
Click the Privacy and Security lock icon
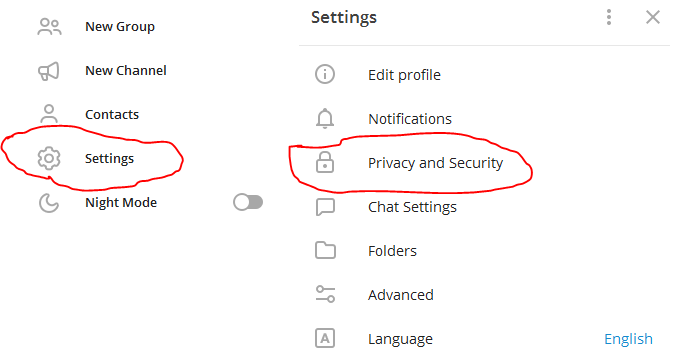[x=325, y=162]
